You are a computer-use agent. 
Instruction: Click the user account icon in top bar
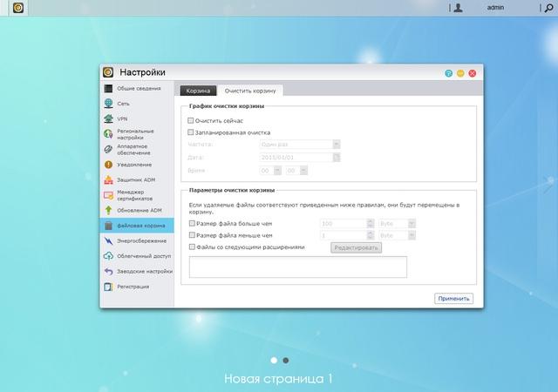tap(459, 8)
